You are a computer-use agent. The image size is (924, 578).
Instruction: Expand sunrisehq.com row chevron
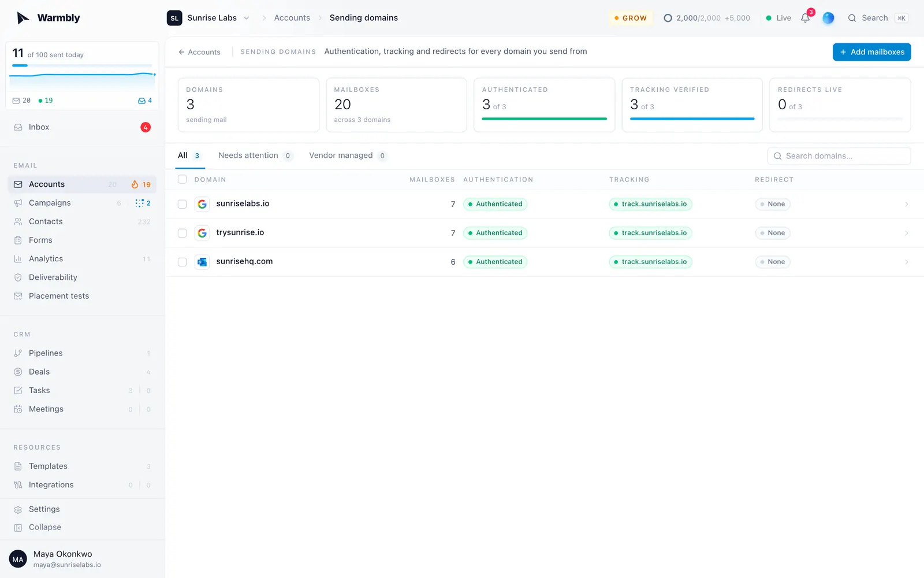click(x=906, y=262)
